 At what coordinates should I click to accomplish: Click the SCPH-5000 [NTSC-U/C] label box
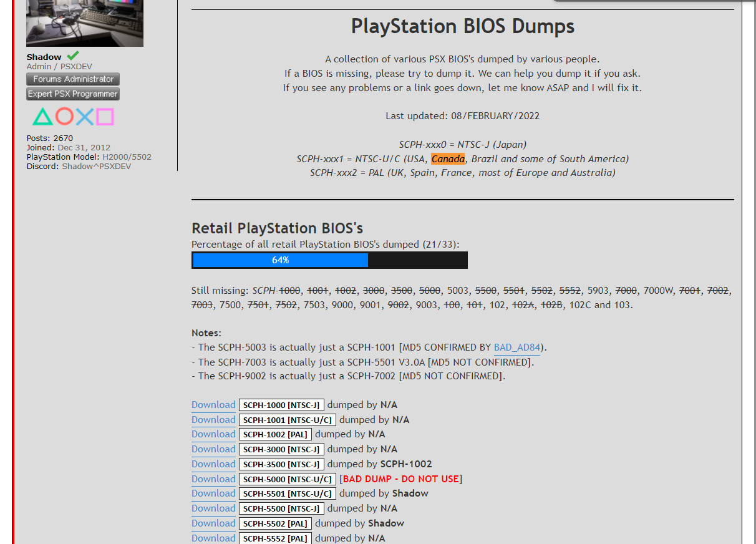(288, 479)
